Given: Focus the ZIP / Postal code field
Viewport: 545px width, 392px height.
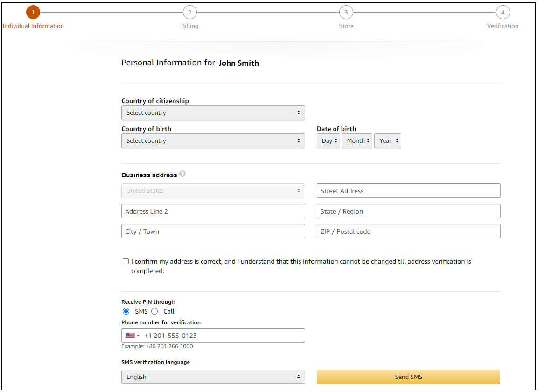Looking at the screenshot, I should [x=408, y=231].
